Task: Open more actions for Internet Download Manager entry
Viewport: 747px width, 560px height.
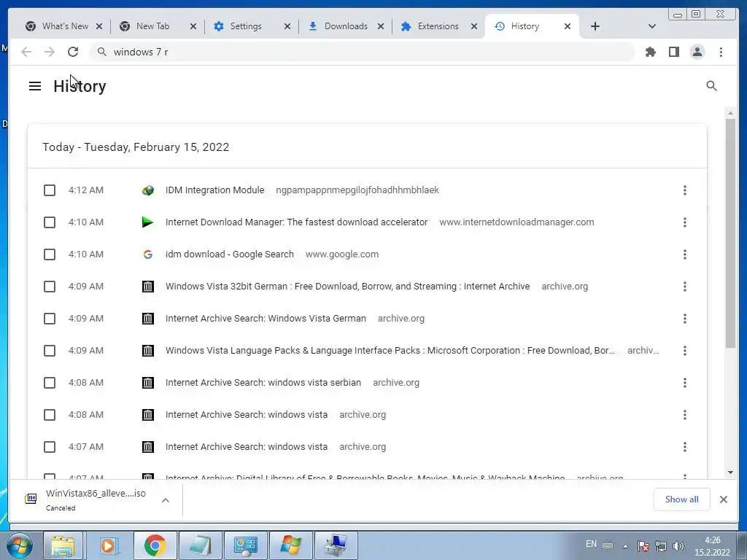Action: point(684,222)
